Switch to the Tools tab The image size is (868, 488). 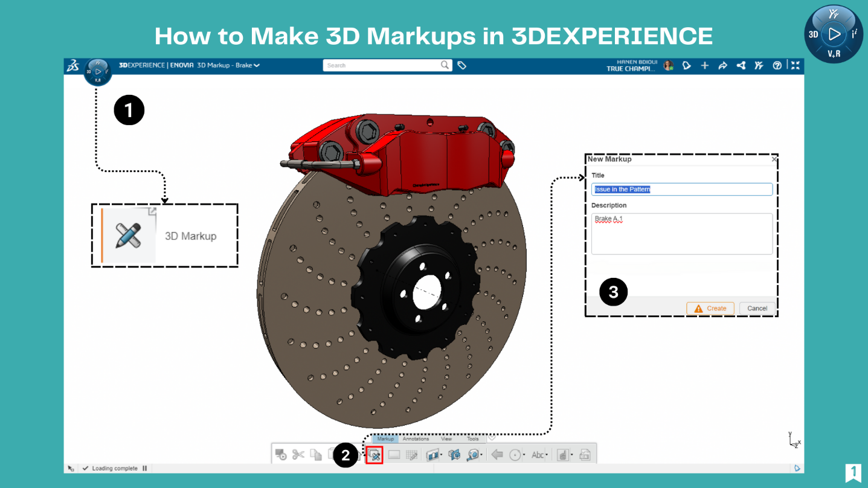pyautogui.click(x=473, y=439)
